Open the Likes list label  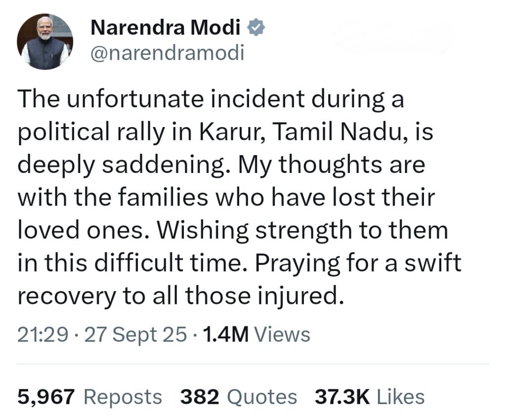pos(400,396)
